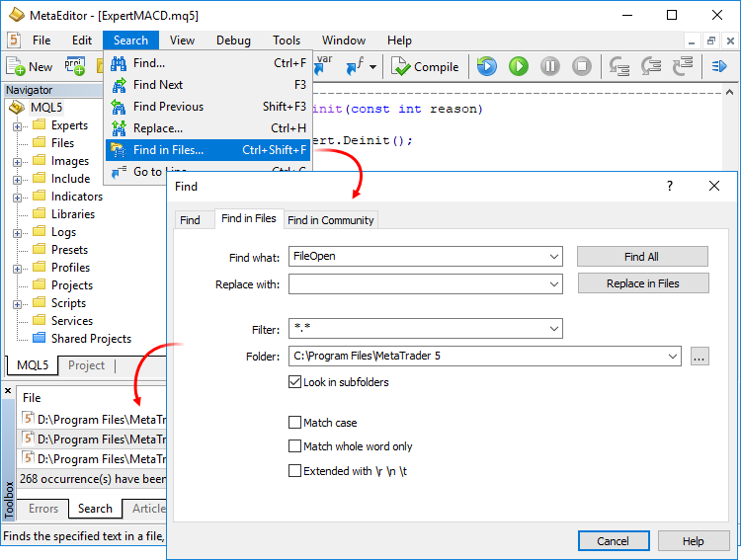Click the folder browse ... button
This screenshot has height=560, width=741.
[700, 356]
